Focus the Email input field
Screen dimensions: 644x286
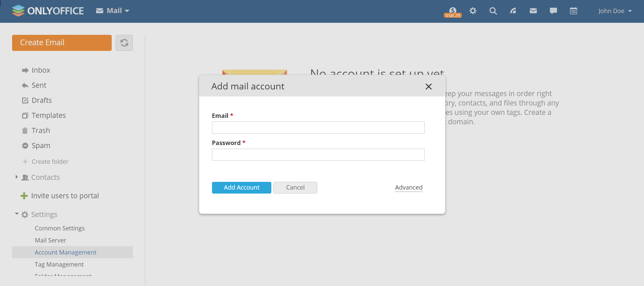tap(318, 128)
